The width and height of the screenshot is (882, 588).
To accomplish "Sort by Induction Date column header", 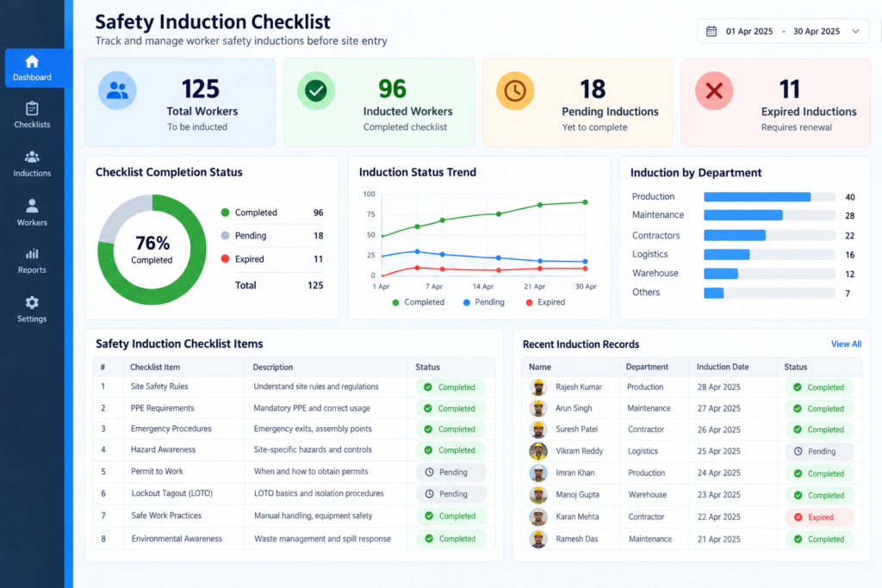I will click(723, 367).
